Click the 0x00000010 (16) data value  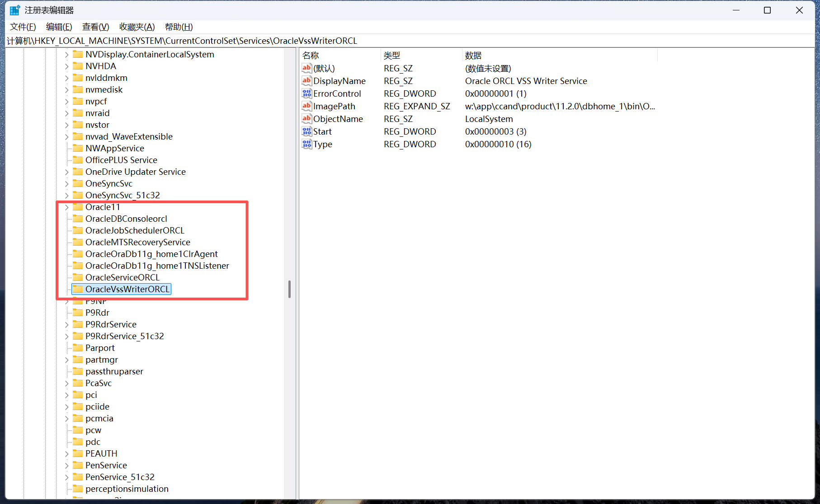pos(498,144)
